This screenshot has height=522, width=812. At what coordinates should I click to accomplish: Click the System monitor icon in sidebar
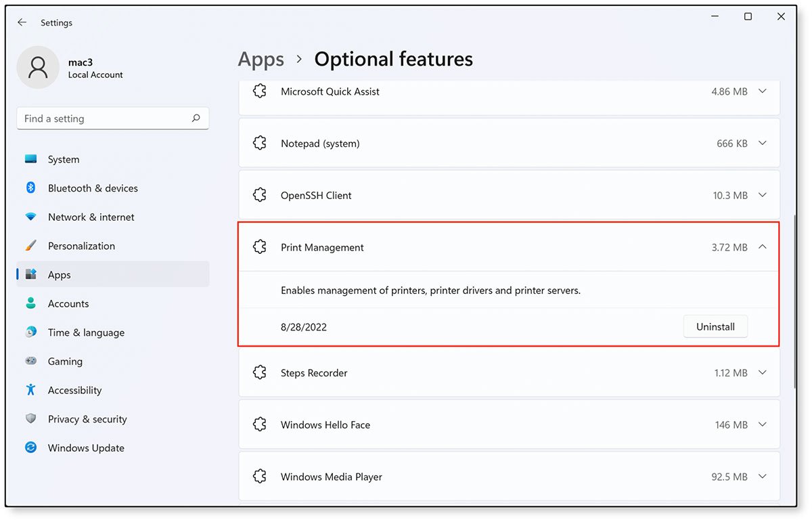31,159
